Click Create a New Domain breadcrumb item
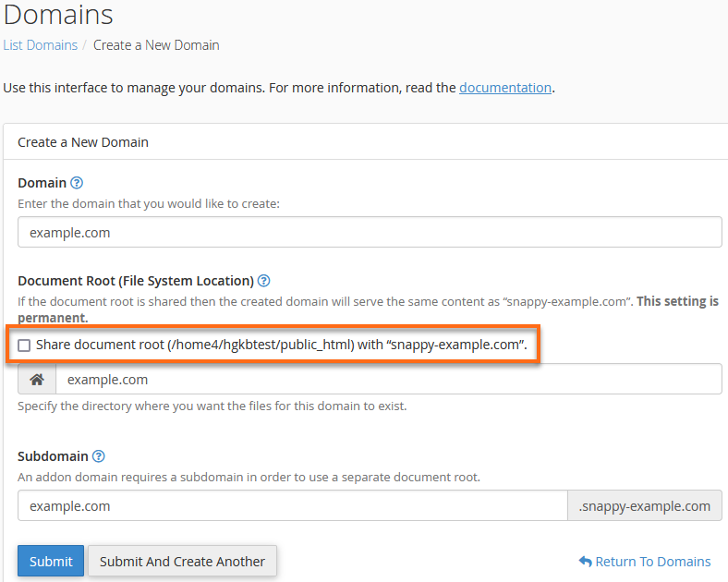728x582 pixels. (156, 44)
